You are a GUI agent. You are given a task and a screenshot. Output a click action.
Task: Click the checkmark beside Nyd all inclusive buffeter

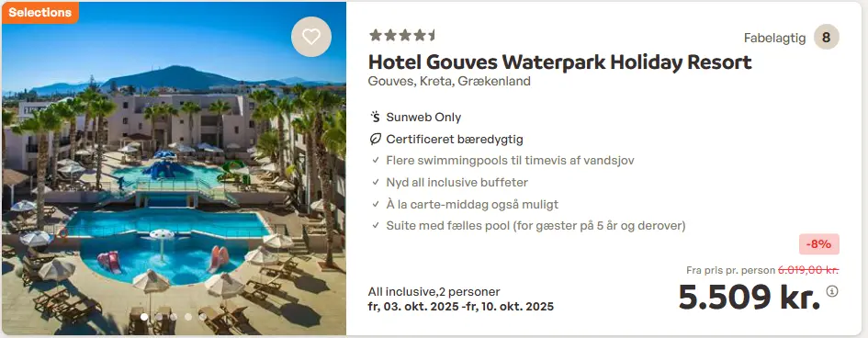[376, 183]
